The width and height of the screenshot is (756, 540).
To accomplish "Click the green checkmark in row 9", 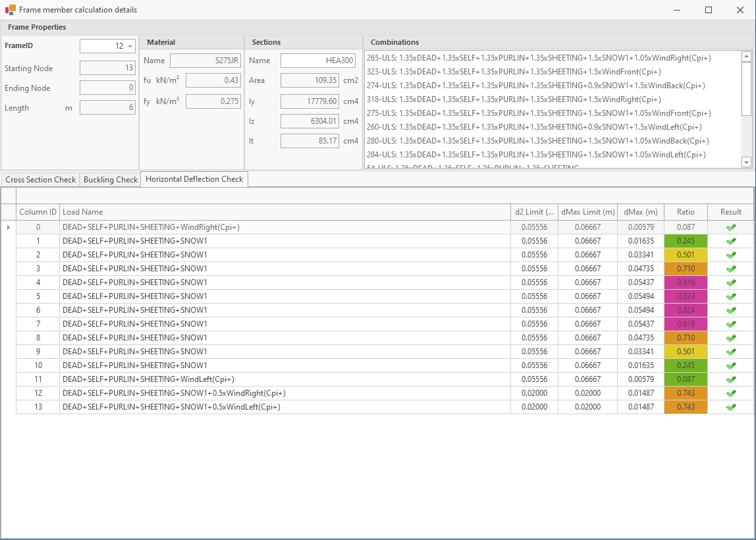I will (x=730, y=352).
